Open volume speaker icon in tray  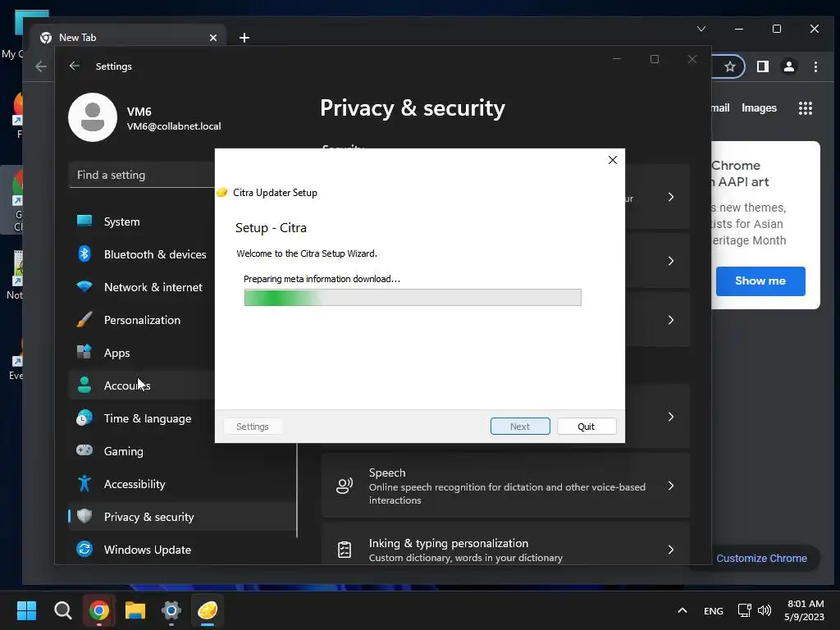[x=765, y=610]
